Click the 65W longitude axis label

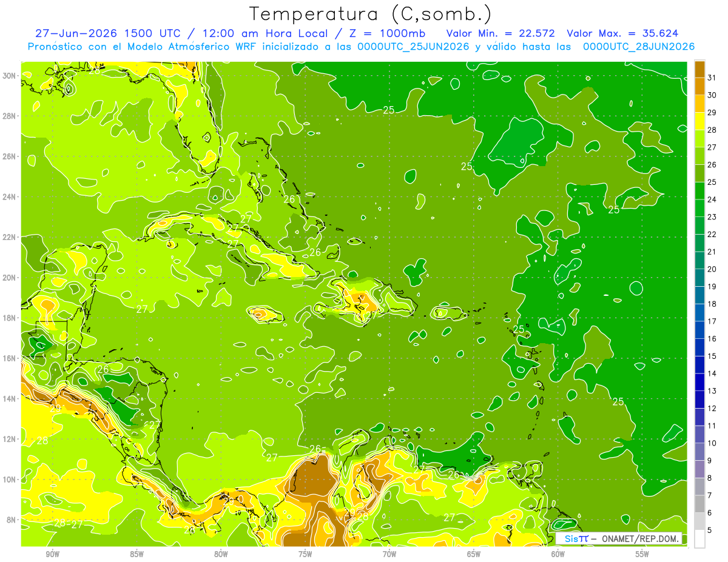coord(474,554)
